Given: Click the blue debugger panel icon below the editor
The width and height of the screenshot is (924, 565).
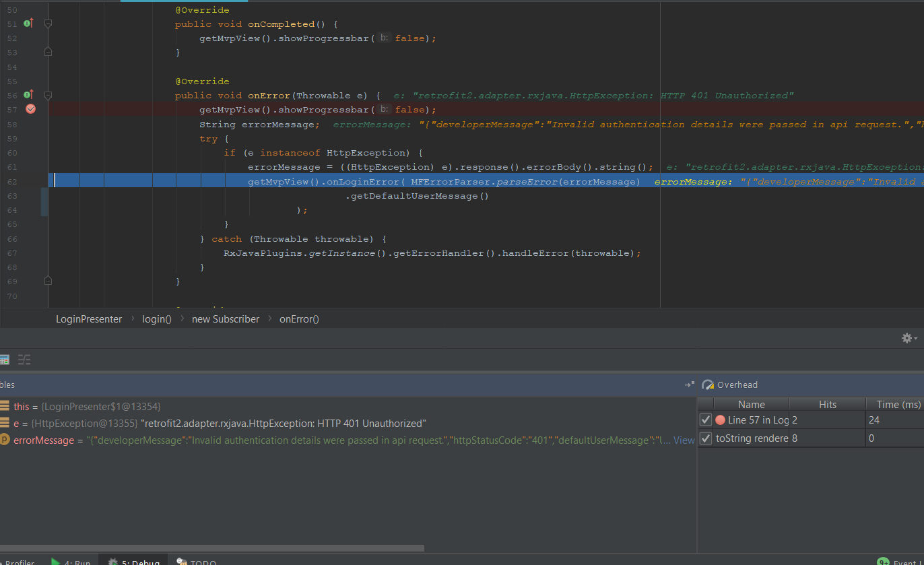Looking at the screenshot, I should coord(5,360).
